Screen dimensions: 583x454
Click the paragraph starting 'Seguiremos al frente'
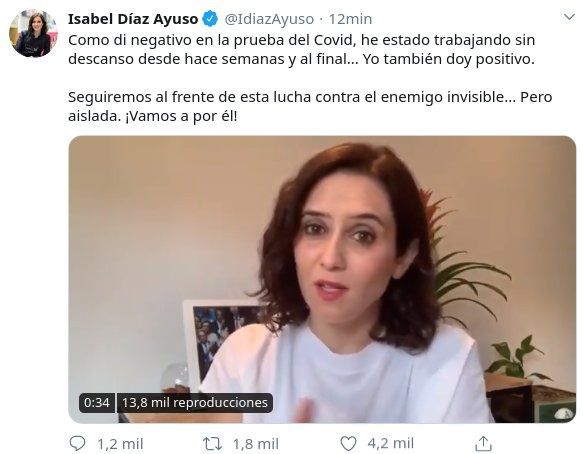(310, 106)
